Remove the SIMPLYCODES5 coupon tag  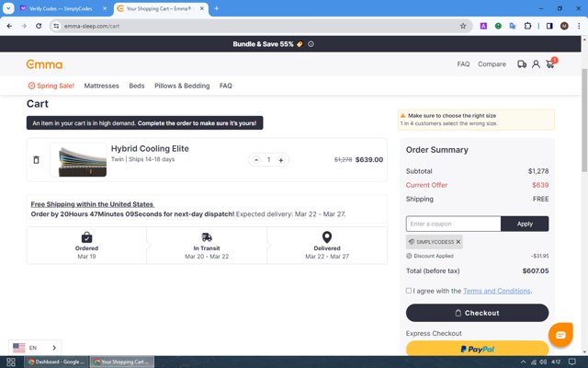pyautogui.click(x=458, y=242)
